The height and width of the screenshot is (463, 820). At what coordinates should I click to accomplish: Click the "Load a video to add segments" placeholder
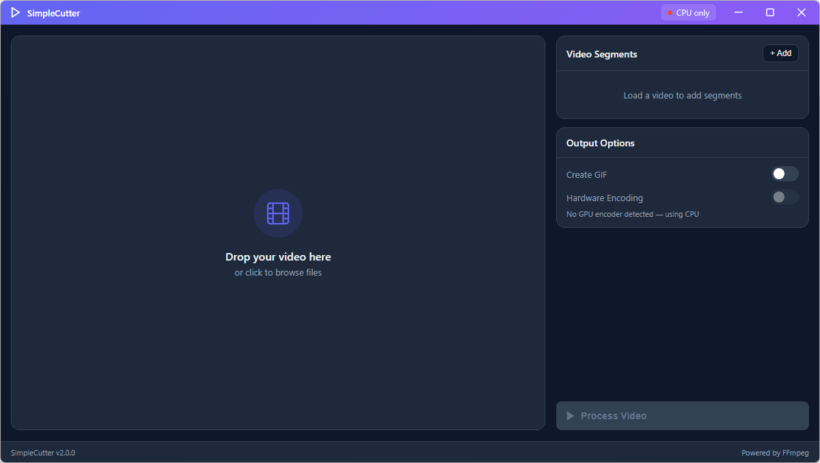pyautogui.click(x=682, y=96)
